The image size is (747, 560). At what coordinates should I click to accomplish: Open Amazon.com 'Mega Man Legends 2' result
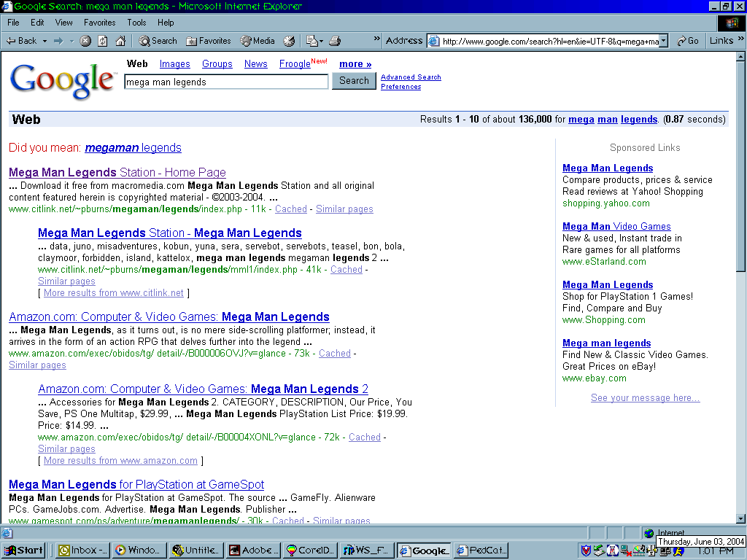tap(203, 389)
